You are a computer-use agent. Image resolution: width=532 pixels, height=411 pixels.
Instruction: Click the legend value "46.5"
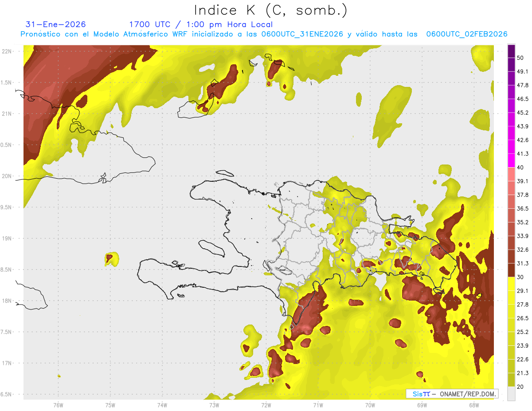pos(523,99)
